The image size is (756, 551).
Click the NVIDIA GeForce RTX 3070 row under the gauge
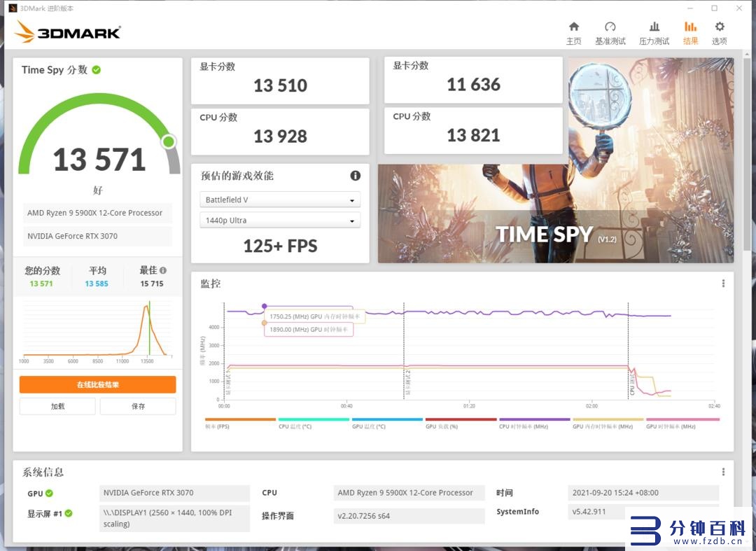click(97, 236)
